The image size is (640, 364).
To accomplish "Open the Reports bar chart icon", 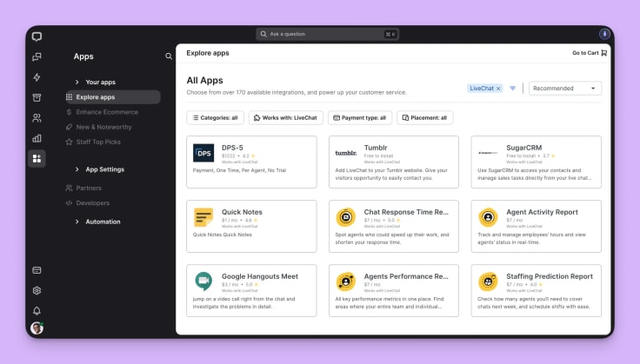I will coord(37,137).
